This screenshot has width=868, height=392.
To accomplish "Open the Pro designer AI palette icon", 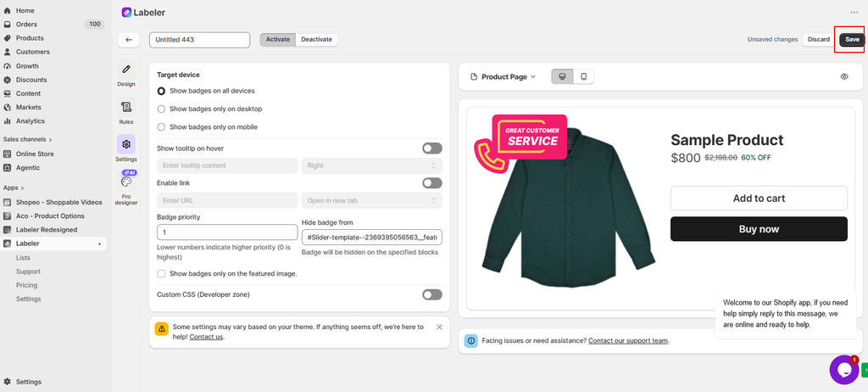I will coord(126,182).
